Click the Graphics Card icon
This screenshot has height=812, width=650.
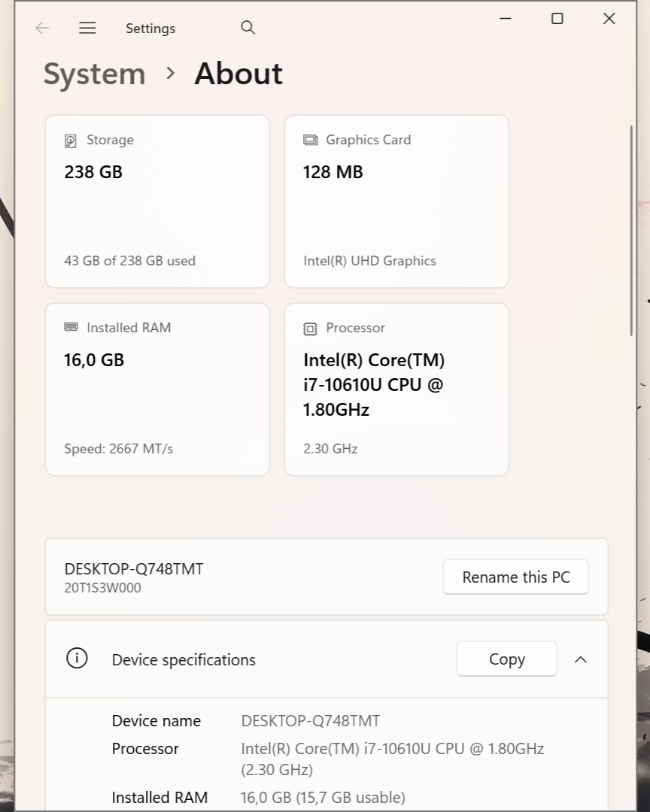pyautogui.click(x=310, y=140)
